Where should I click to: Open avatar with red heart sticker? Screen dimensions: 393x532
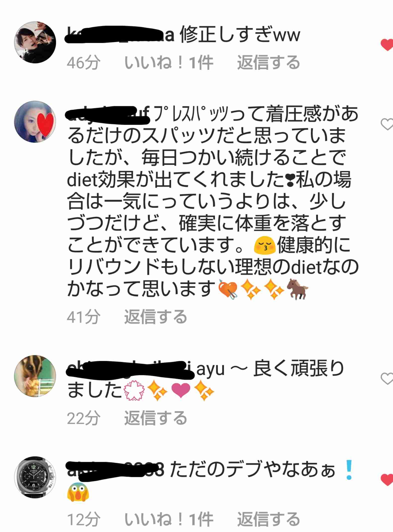point(35,122)
